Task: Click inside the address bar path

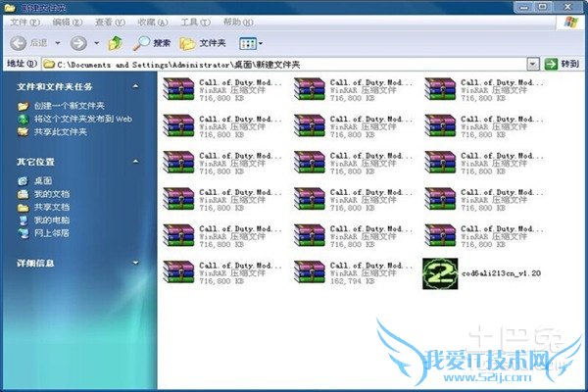Action: coord(284,65)
